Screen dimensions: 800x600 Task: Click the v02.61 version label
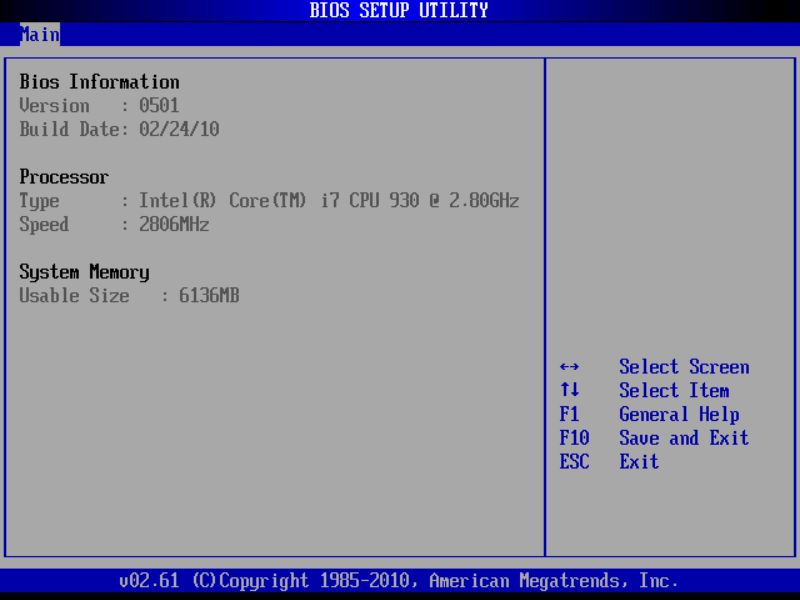(135, 580)
